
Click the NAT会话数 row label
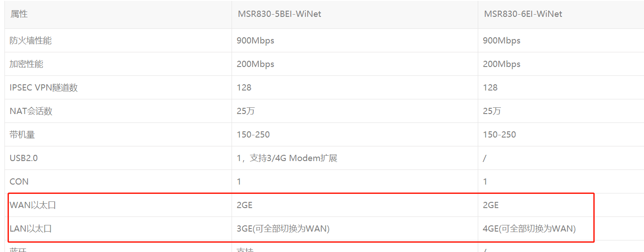click(x=31, y=111)
